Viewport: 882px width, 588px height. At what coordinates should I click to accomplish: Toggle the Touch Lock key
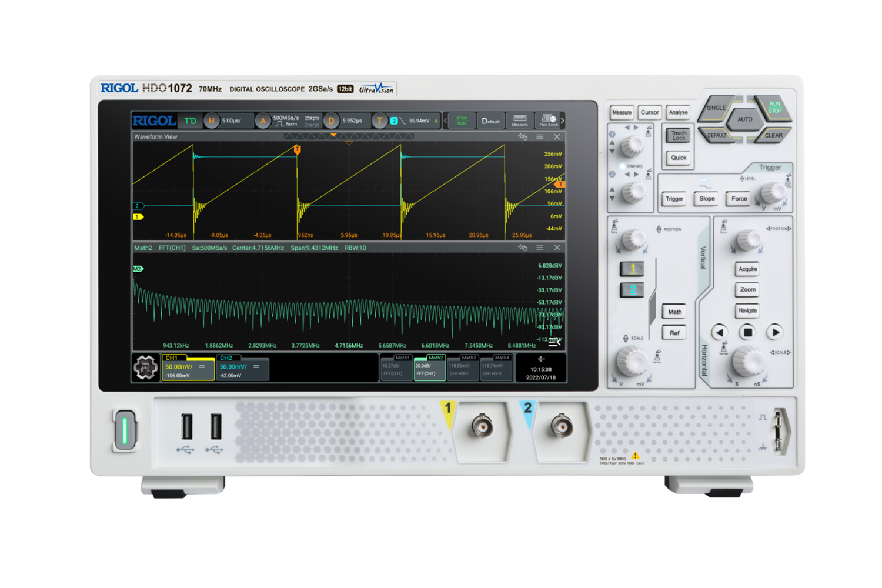point(679,136)
